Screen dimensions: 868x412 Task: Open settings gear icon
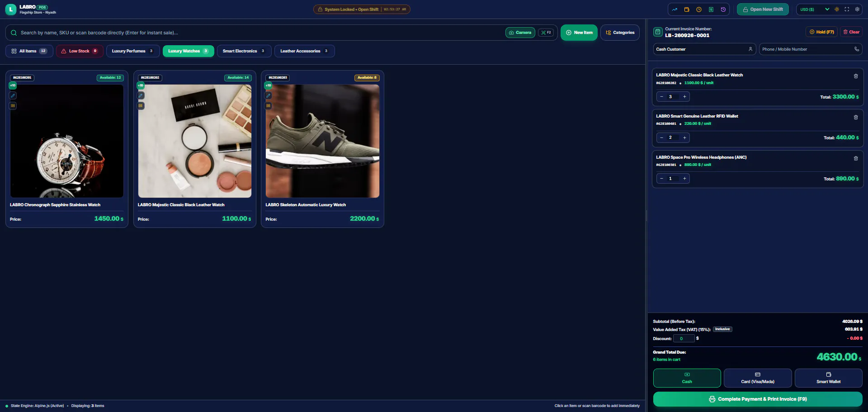[x=857, y=9]
